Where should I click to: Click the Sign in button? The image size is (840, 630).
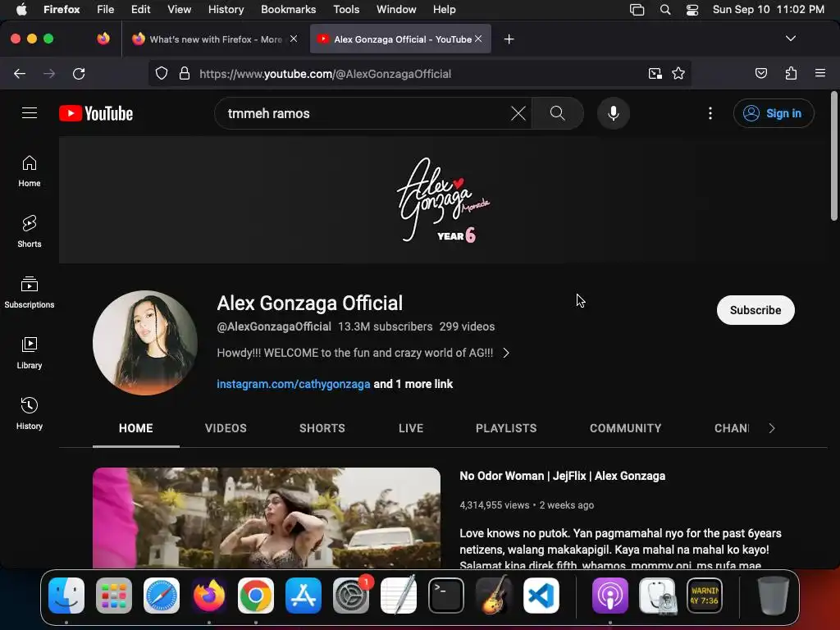coord(774,113)
